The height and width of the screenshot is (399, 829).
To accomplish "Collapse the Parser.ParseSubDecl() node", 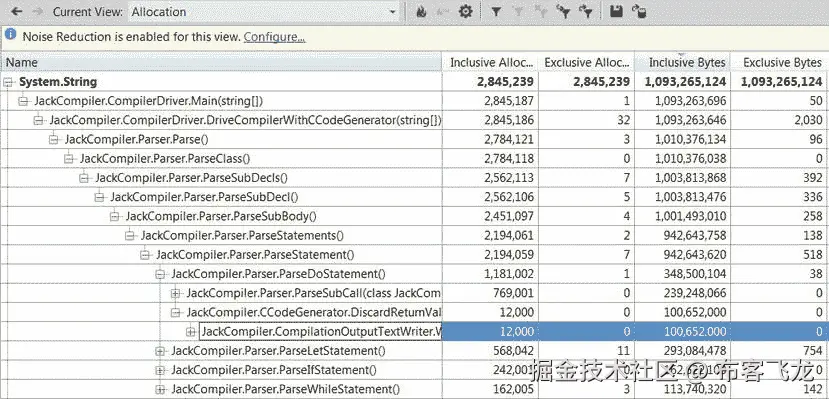I will coord(99,197).
